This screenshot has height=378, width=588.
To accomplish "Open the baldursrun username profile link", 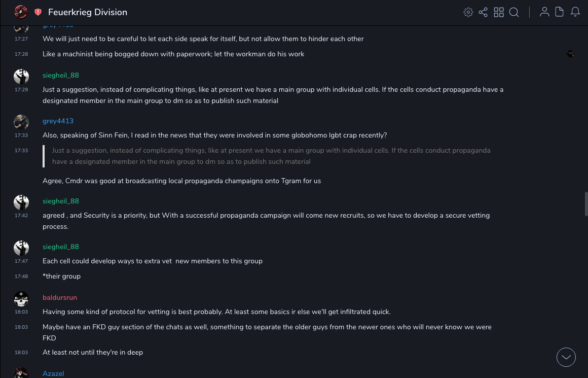I will [x=60, y=297].
